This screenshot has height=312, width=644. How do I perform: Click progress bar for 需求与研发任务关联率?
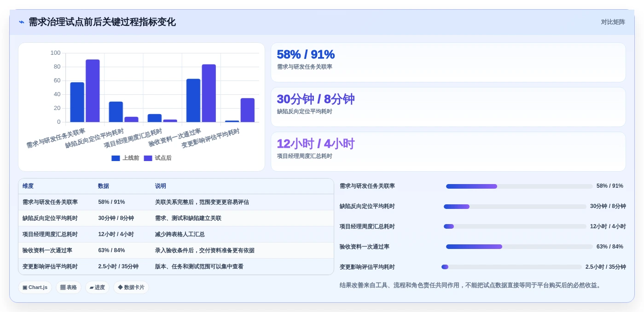(x=519, y=186)
